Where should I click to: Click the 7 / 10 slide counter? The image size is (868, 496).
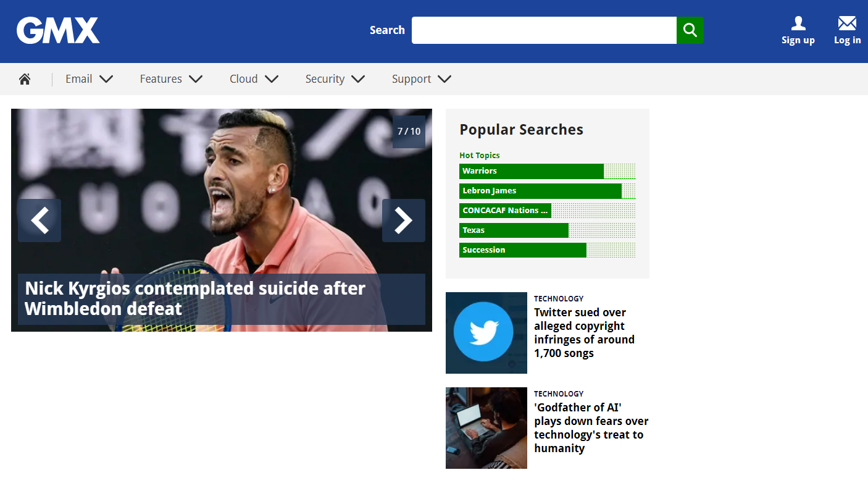click(x=409, y=132)
